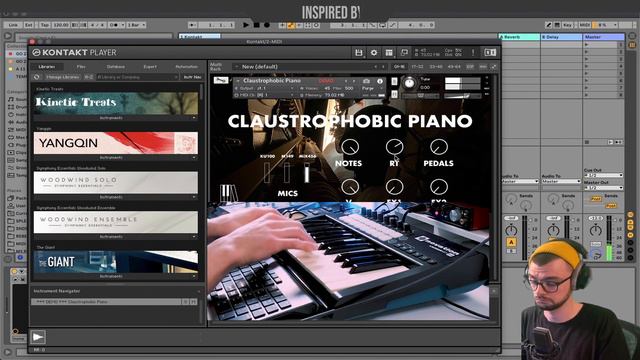Click the MK436 mic level fader
Screen dimensions: 640x360
coord(307,173)
